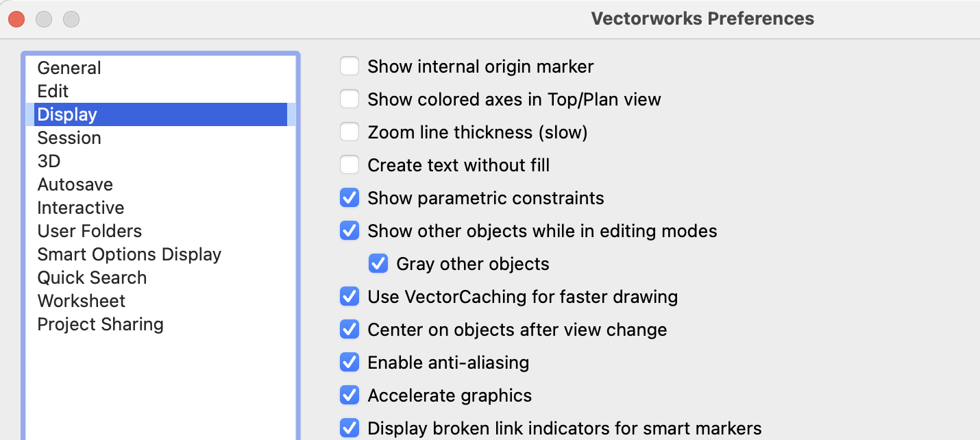980x440 pixels.
Task: Uncheck Center on objects after view change
Action: pyautogui.click(x=350, y=330)
